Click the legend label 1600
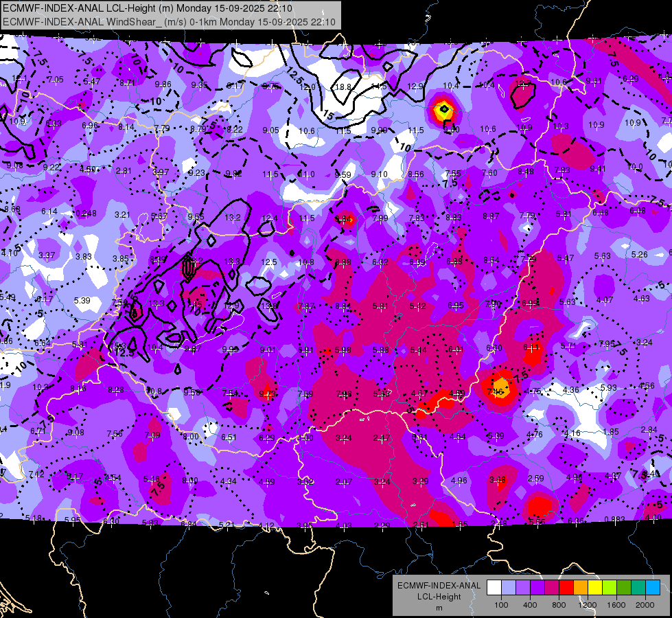Image resolution: width=672 pixels, height=618 pixels. [616, 605]
